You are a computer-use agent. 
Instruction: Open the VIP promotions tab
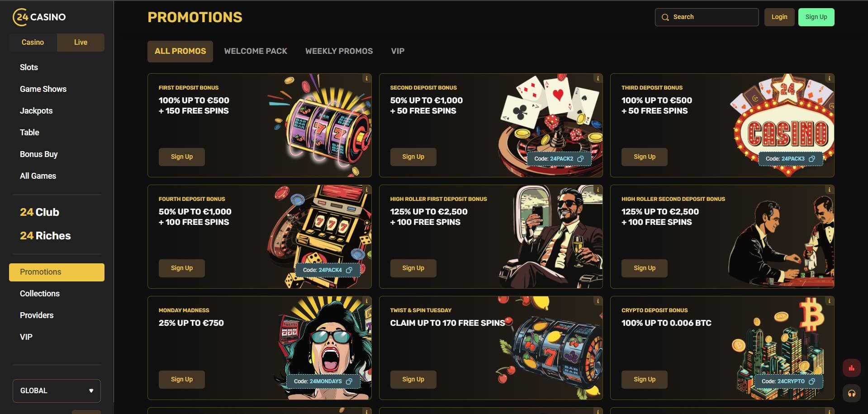(398, 51)
